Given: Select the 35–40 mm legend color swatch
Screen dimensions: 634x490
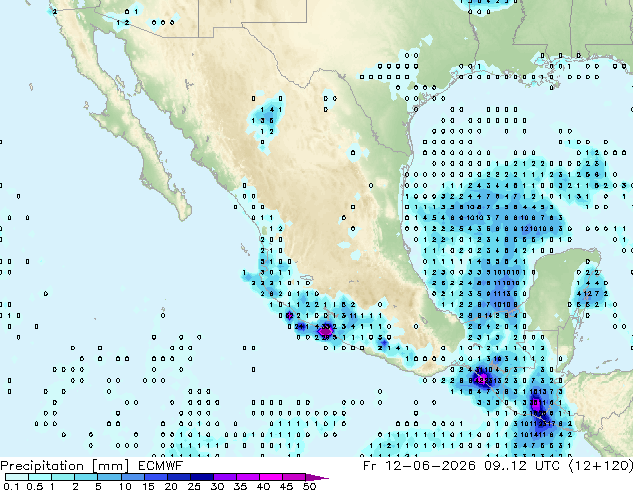Looking at the screenshot, I should [247, 477].
